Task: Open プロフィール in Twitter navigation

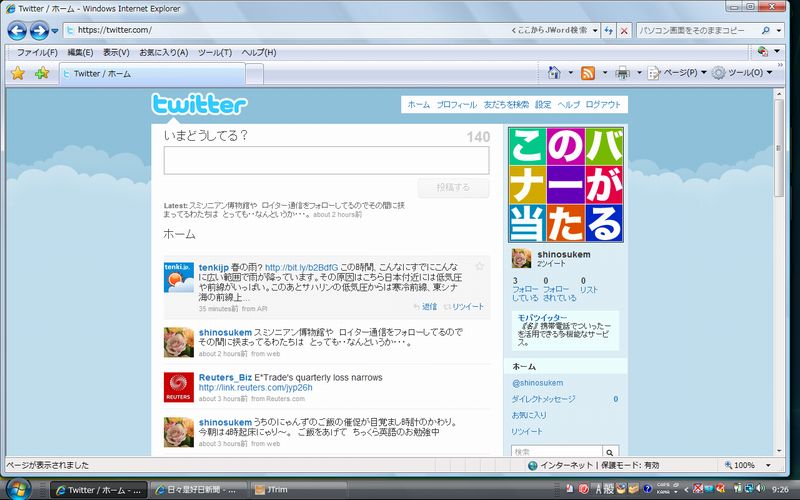Action: pos(457,105)
